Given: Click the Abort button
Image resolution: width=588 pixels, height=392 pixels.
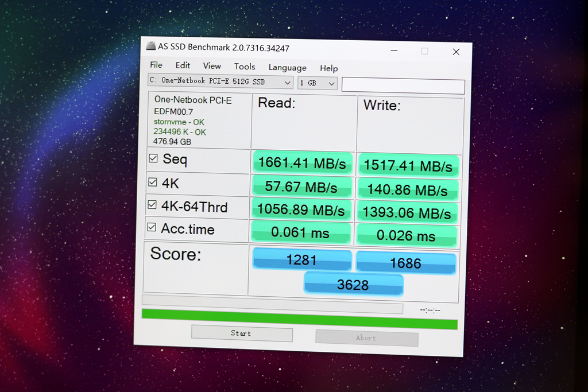Looking at the screenshot, I should coord(367,337).
